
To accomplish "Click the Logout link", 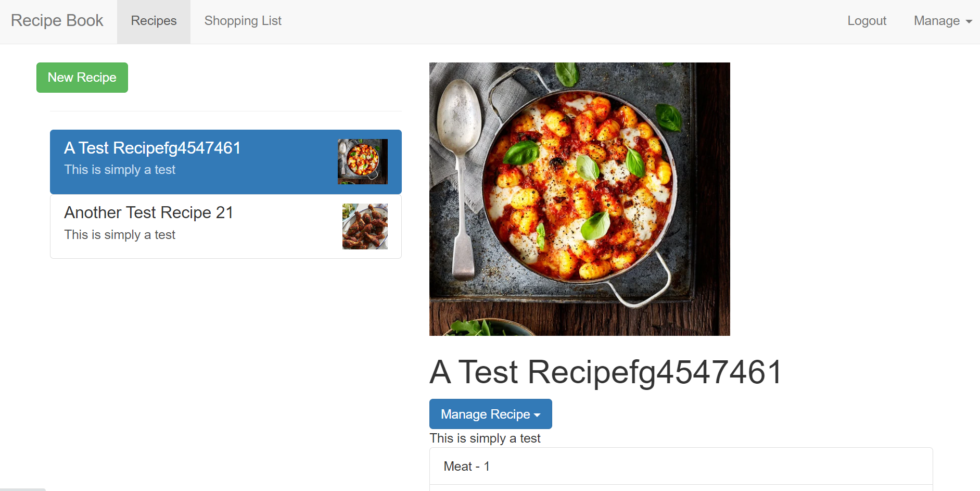I will [867, 21].
